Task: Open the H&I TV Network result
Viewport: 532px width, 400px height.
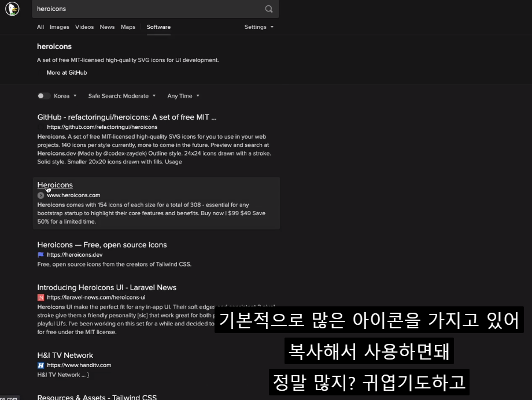Action: 65,355
